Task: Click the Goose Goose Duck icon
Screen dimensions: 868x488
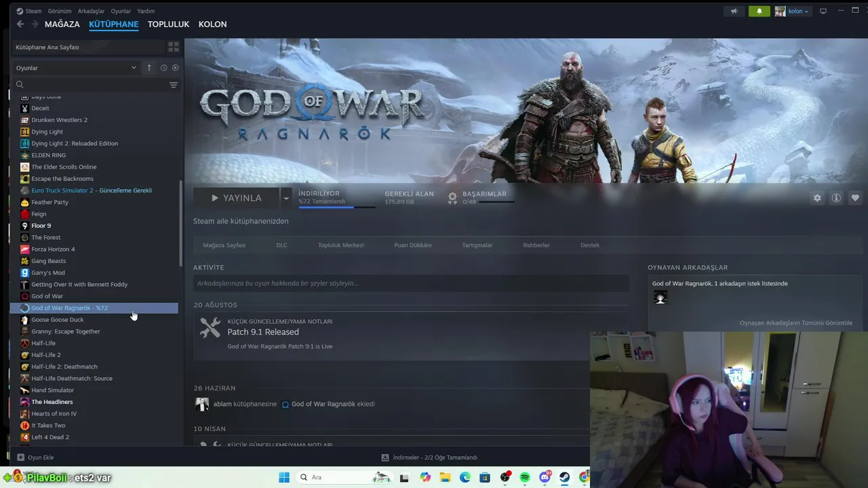Action: tap(25, 320)
